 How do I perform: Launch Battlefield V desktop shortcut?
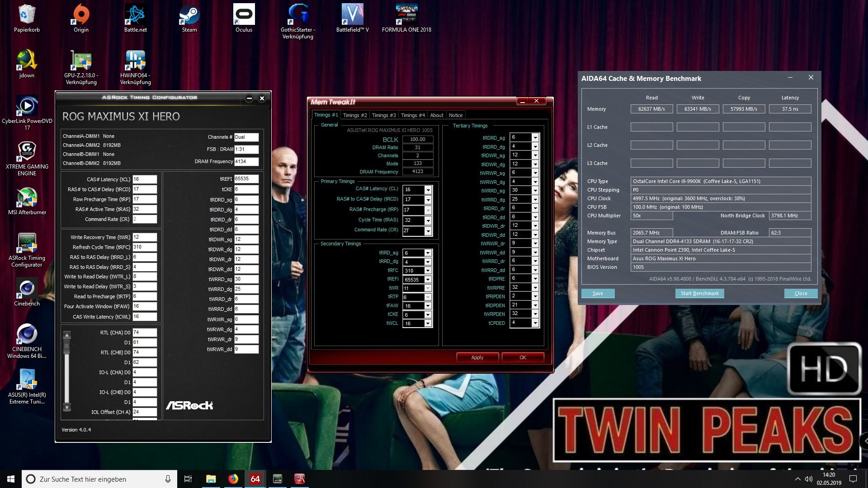click(352, 19)
